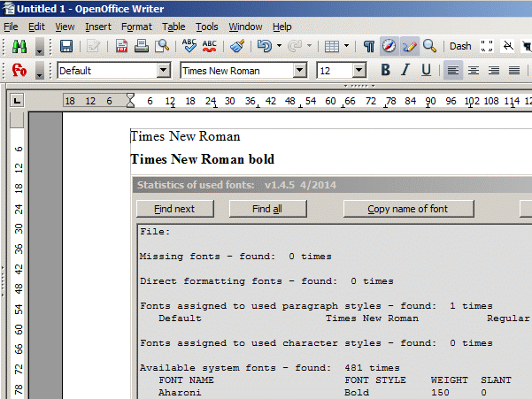Open the Format menu

pos(136,27)
